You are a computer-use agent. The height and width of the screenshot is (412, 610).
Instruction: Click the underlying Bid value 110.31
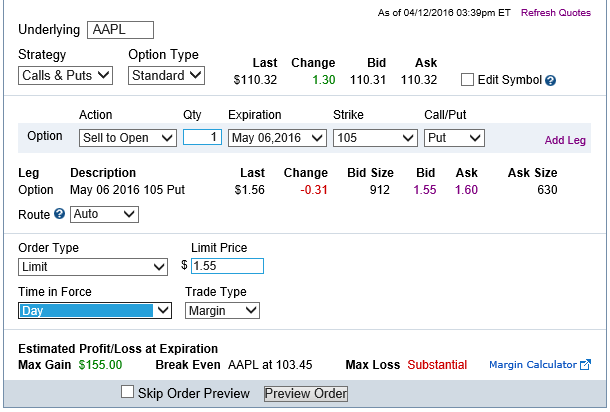(368, 80)
